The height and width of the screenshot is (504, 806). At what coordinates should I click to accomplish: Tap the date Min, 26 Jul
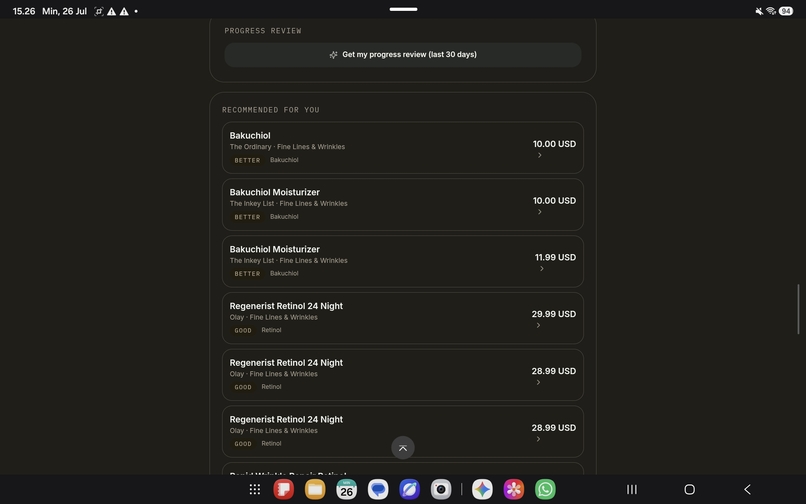pos(64,11)
